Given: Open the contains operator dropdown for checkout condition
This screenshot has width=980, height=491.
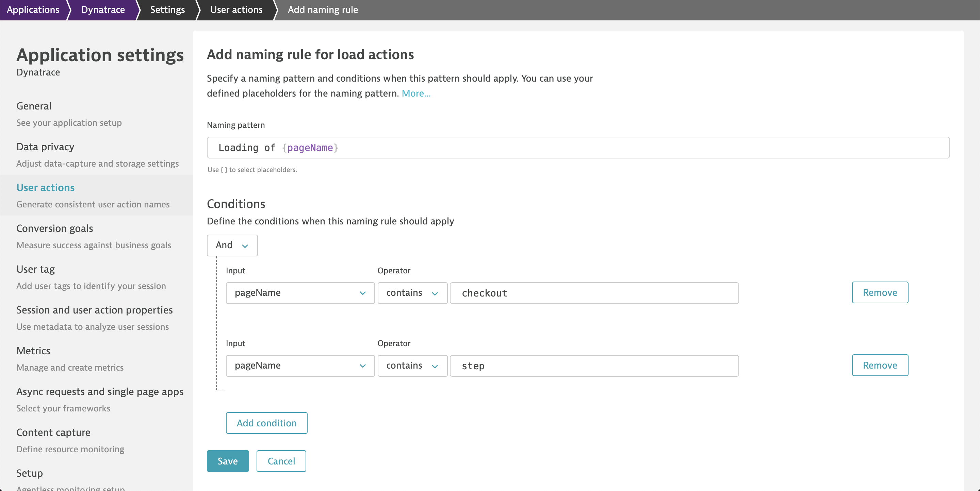Looking at the screenshot, I should (412, 293).
